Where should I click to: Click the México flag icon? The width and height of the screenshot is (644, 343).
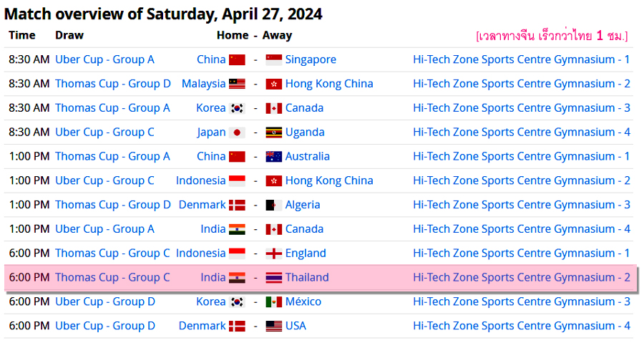pos(273,302)
